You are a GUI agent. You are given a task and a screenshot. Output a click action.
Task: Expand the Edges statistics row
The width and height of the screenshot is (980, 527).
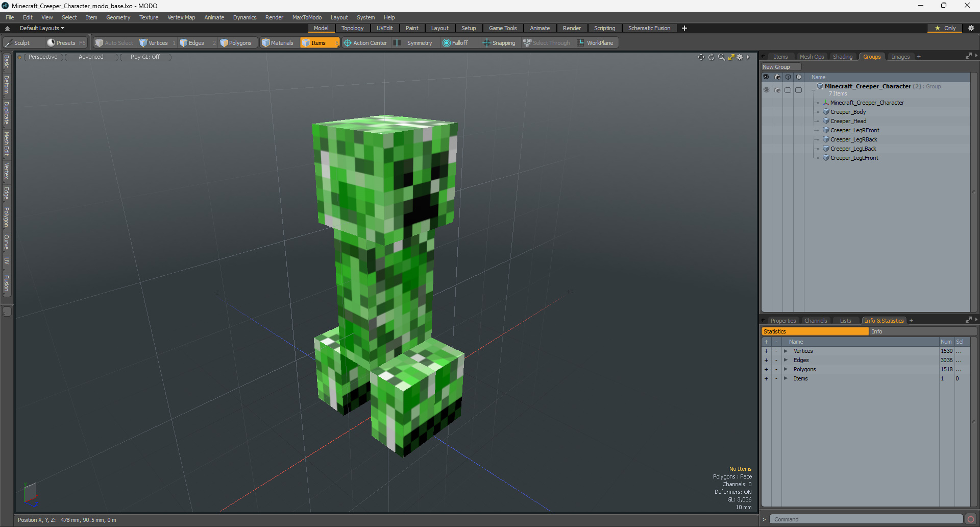(786, 360)
